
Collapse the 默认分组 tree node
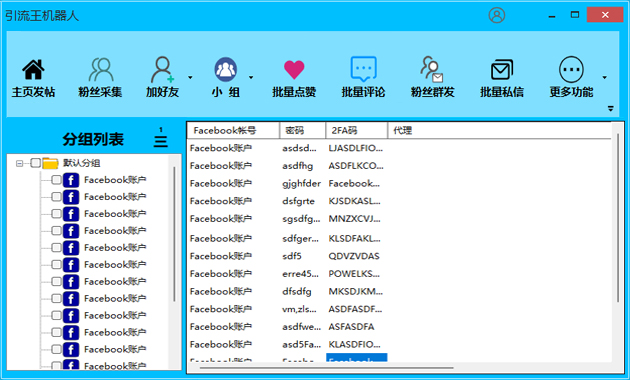pyautogui.click(x=19, y=163)
